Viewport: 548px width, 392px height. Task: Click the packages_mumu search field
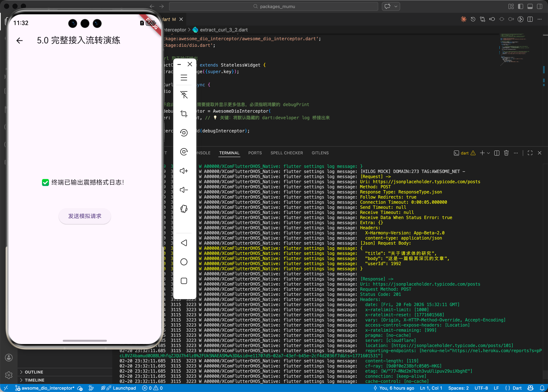273,7
